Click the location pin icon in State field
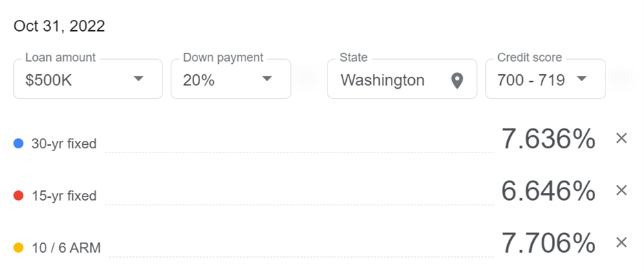Viewport: 644px width, 272px height. tap(457, 81)
